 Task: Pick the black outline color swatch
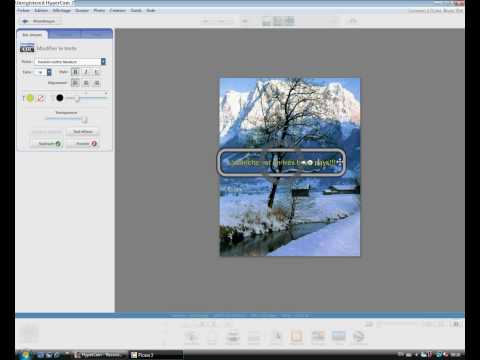click(60, 98)
